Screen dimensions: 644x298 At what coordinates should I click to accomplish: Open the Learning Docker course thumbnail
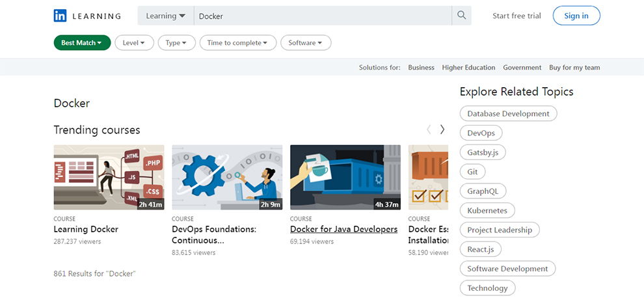[109, 177]
